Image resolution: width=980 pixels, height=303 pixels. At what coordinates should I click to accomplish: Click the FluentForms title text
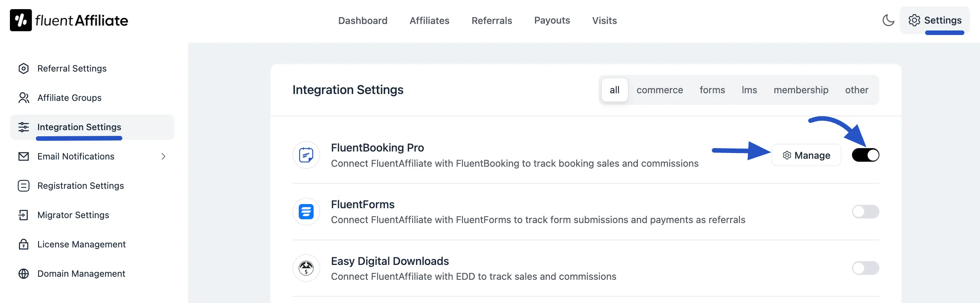[x=363, y=204]
